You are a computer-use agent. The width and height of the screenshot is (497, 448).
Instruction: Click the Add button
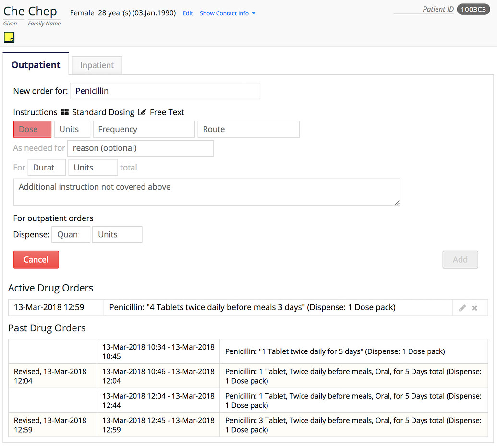[460, 259]
